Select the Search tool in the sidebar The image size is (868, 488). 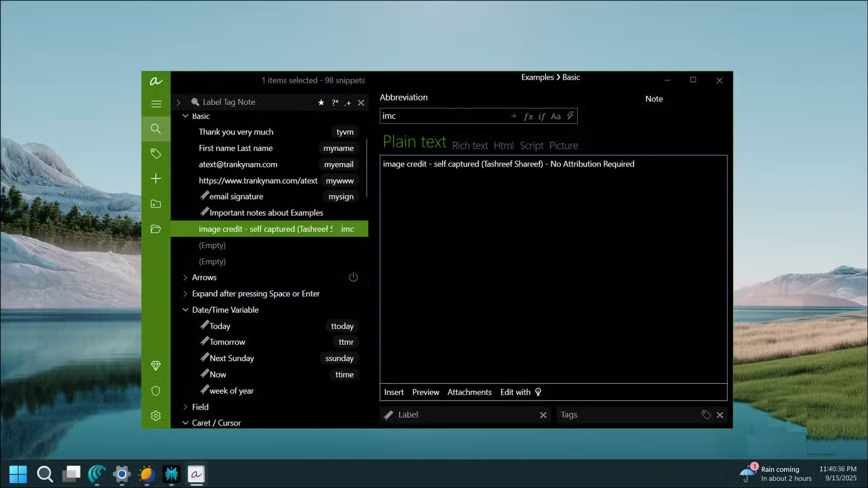156,128
